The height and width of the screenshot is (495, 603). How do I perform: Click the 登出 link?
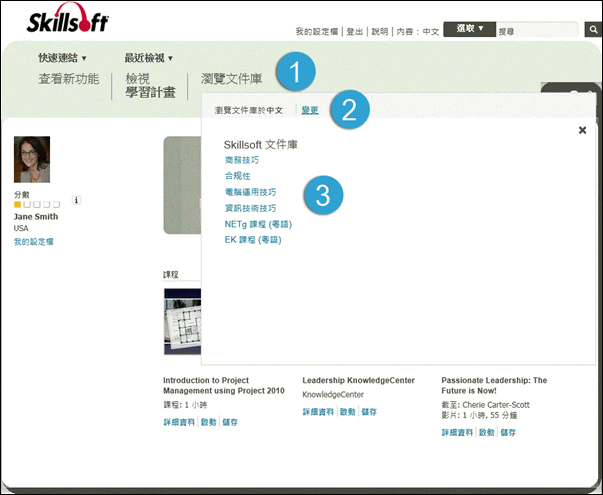(x=355, y=32)
